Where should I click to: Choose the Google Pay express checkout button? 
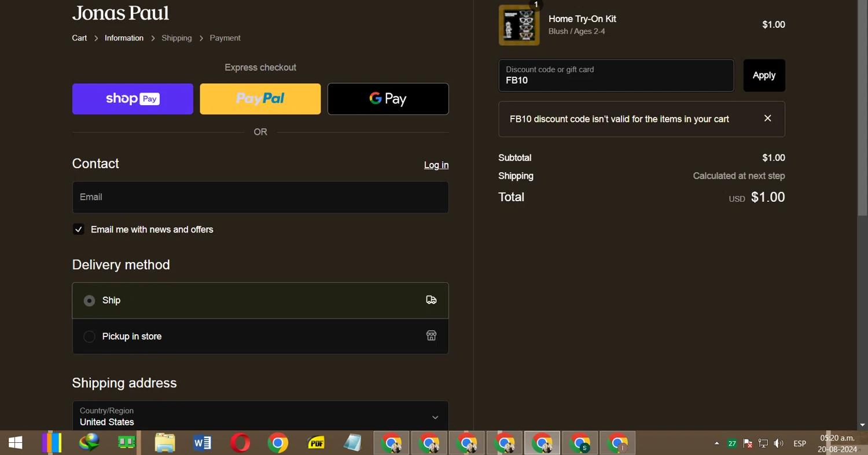tap(388, 99)
